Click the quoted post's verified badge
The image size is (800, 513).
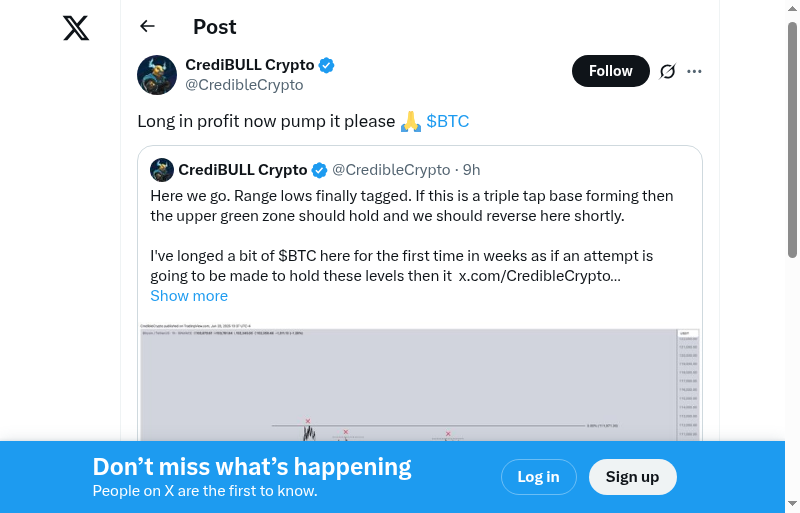pos(320,170)
